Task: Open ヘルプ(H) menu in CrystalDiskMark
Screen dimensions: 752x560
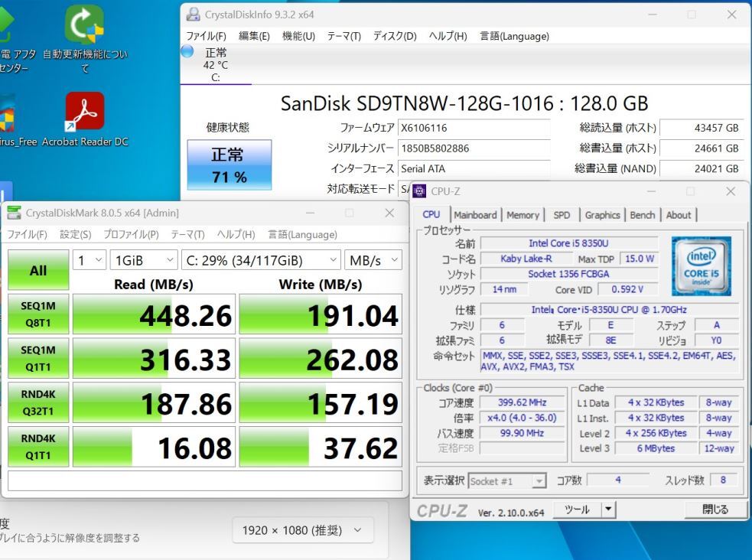Action: [236, 234]
